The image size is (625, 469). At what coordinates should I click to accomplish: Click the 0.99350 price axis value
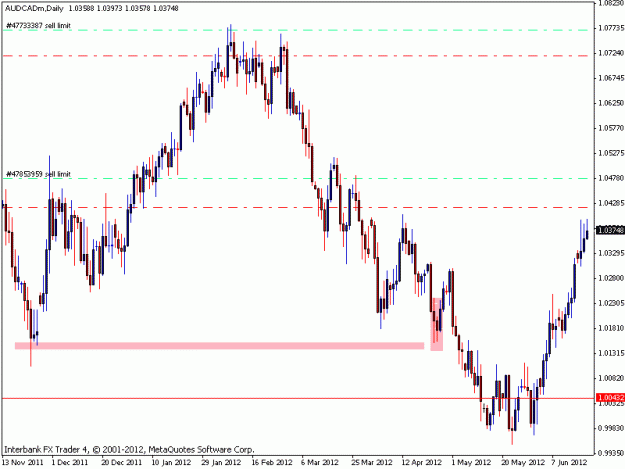[x=611, y=453]
